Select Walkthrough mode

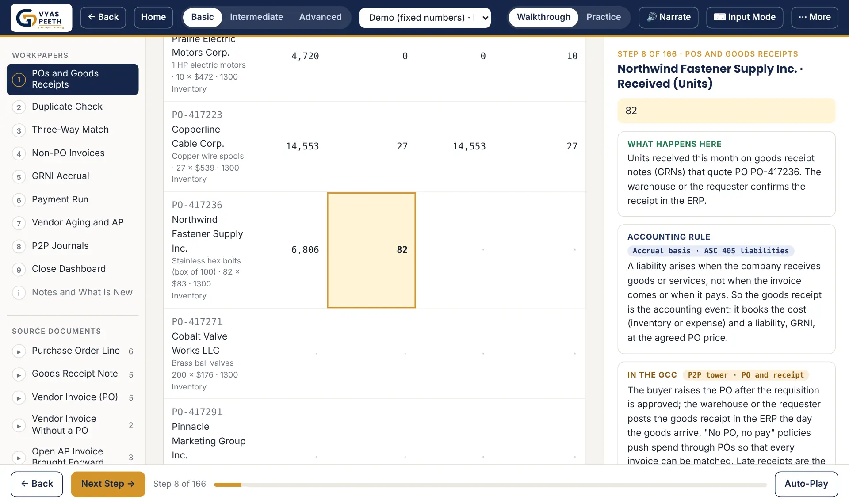tap(543, 17)
